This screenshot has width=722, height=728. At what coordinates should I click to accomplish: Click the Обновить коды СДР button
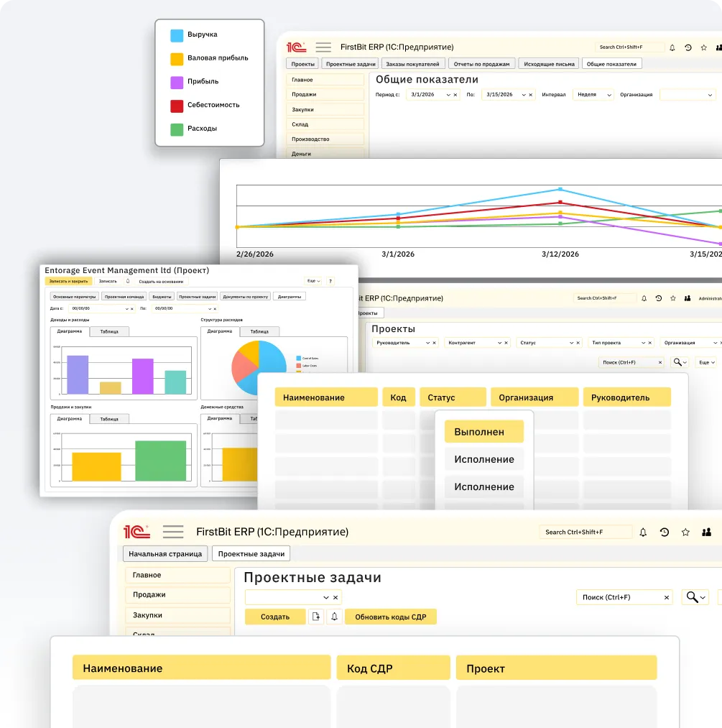click(390, 617)
